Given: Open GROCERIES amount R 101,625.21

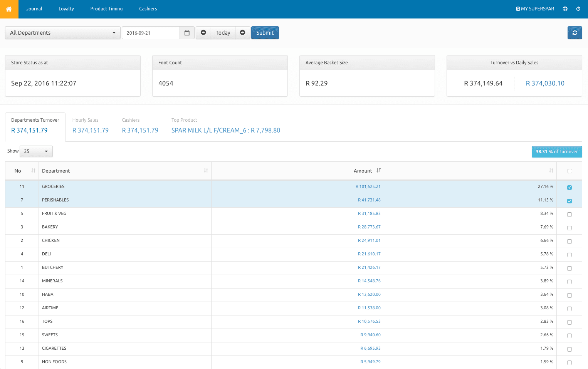Looking at the screenshot, I should [368, 186].
